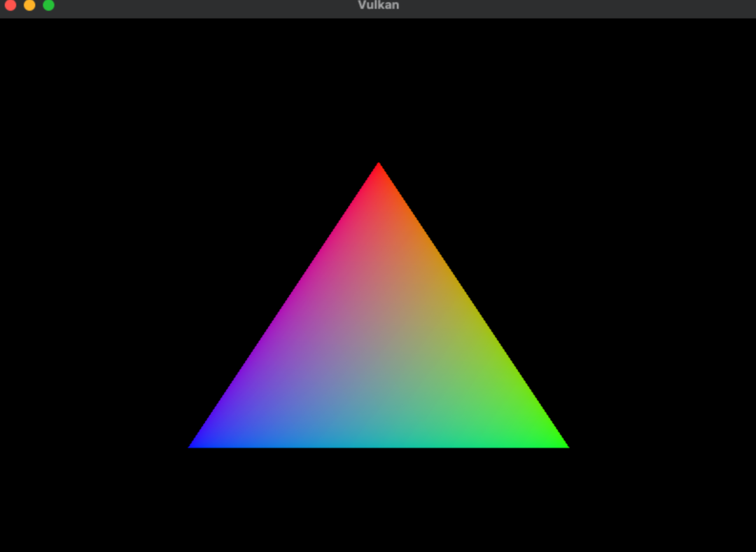Maximize the Vulkan window with green button
This screenshot has height=552, width=756.
pyautogui.click(x=49, y=5)
